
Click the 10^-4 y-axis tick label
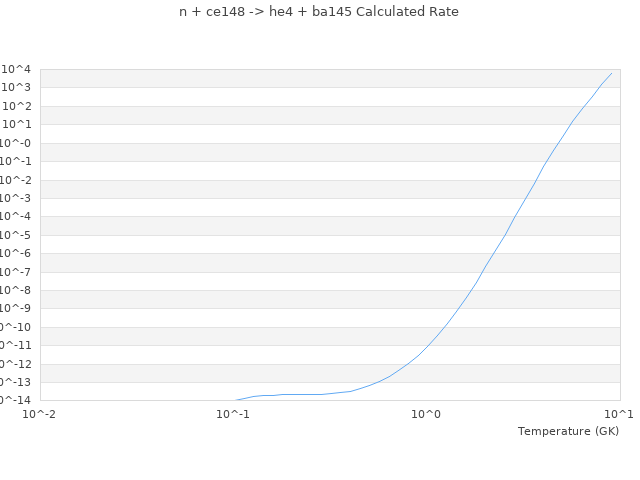[17, 216]
